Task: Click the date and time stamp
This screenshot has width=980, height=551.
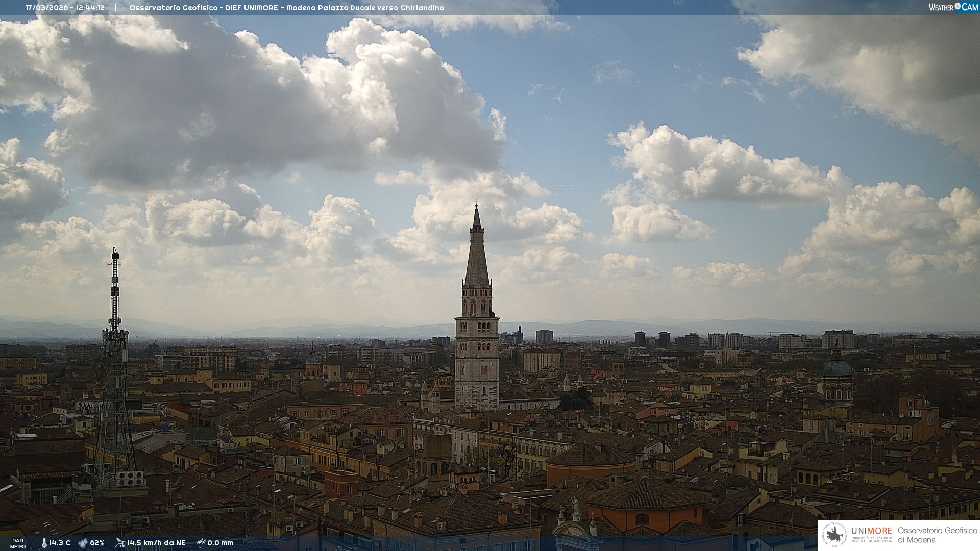Action: [x=65, y=8]
